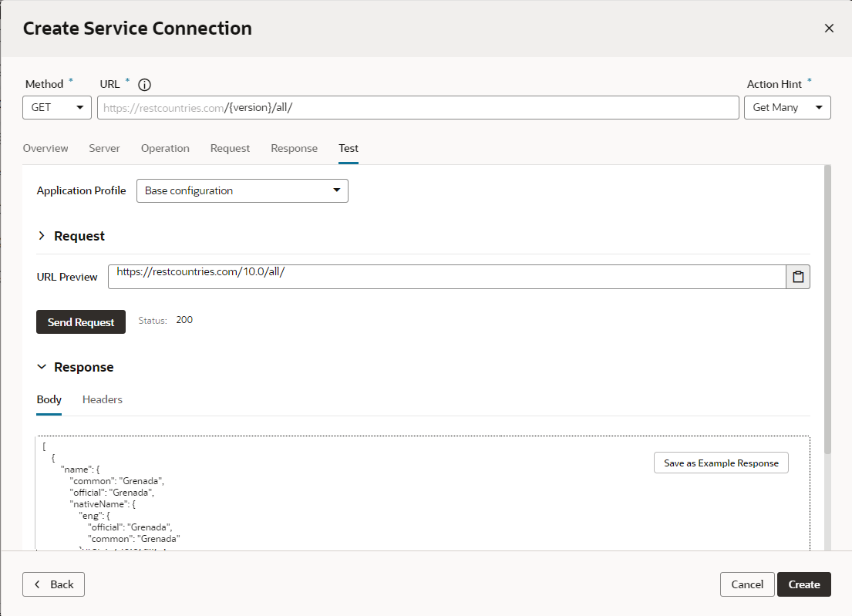Expand the Request section
The height and width of the screenshot is (616, 852).
pos(42,236)
